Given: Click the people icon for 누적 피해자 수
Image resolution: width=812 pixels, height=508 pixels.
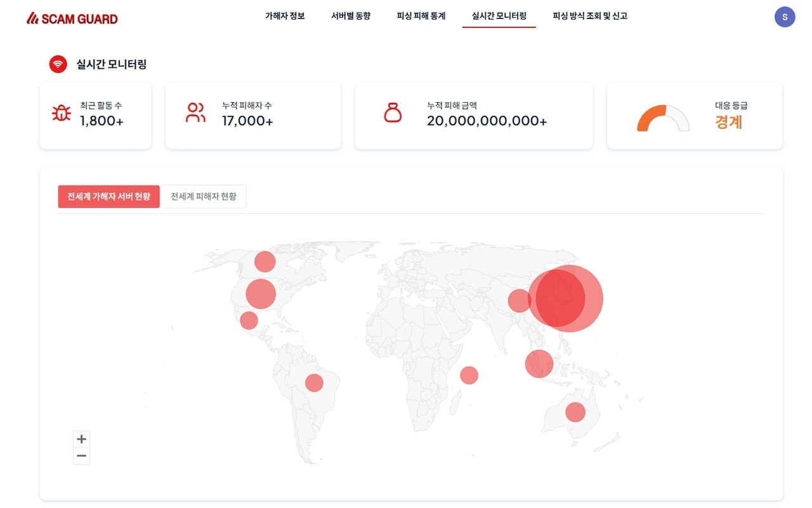Looking at the screenshot, I should [x=195, y=113].
